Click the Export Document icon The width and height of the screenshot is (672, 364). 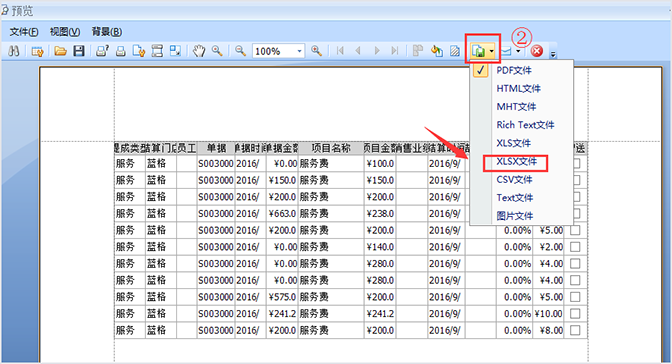click(x=478, y=51)
